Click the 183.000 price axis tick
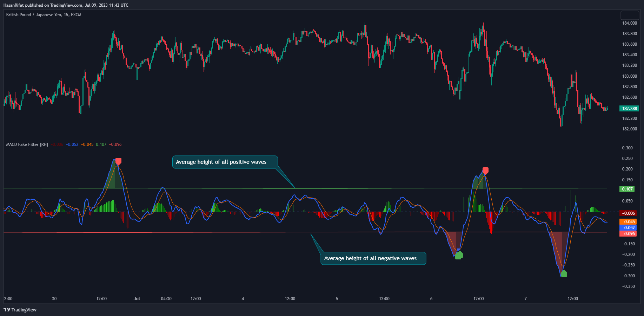644x316 pixels. pyautogui.click(x=630, y=76)
